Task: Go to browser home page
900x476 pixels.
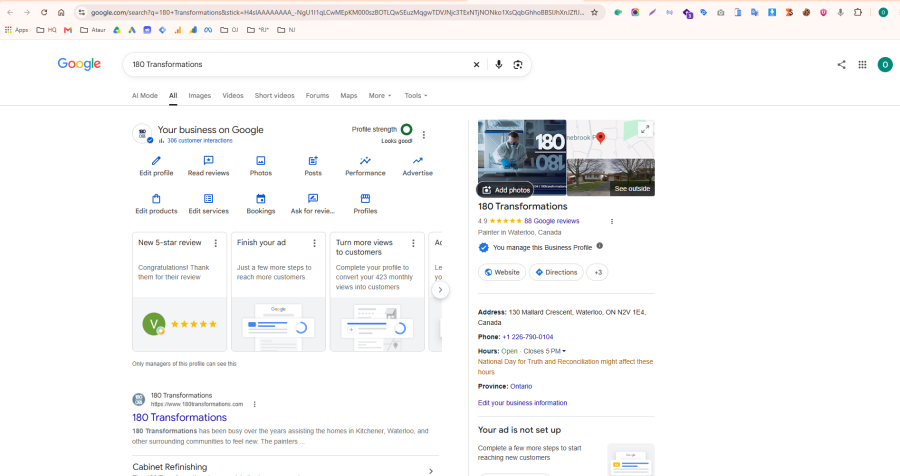Action: click(x=61, y=12)
